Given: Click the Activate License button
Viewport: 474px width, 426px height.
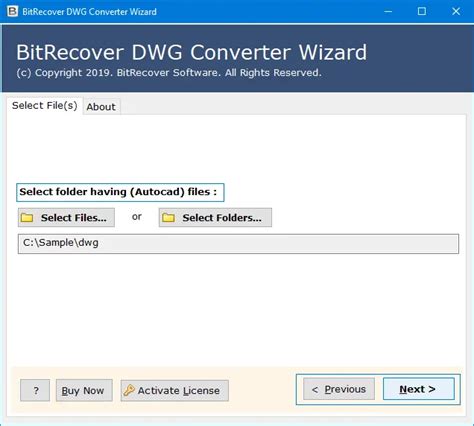Looking at the screenshot, I should [175, 390].
